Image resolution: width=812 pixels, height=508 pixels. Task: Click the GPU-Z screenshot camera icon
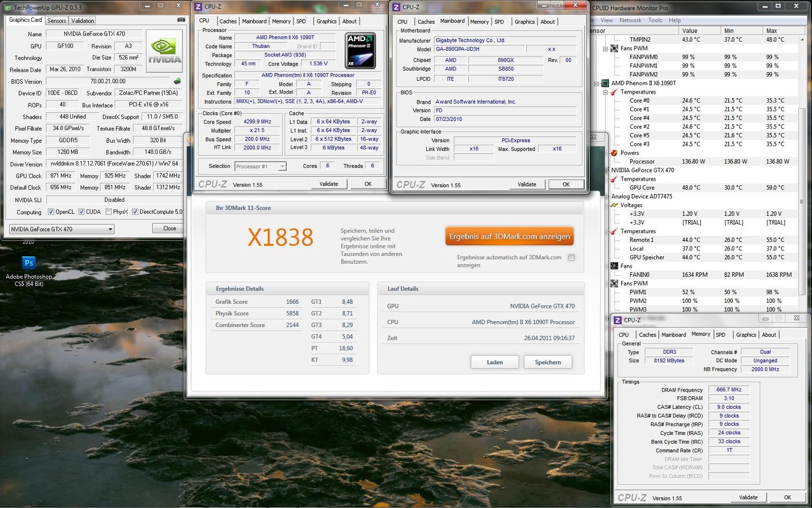181,20
